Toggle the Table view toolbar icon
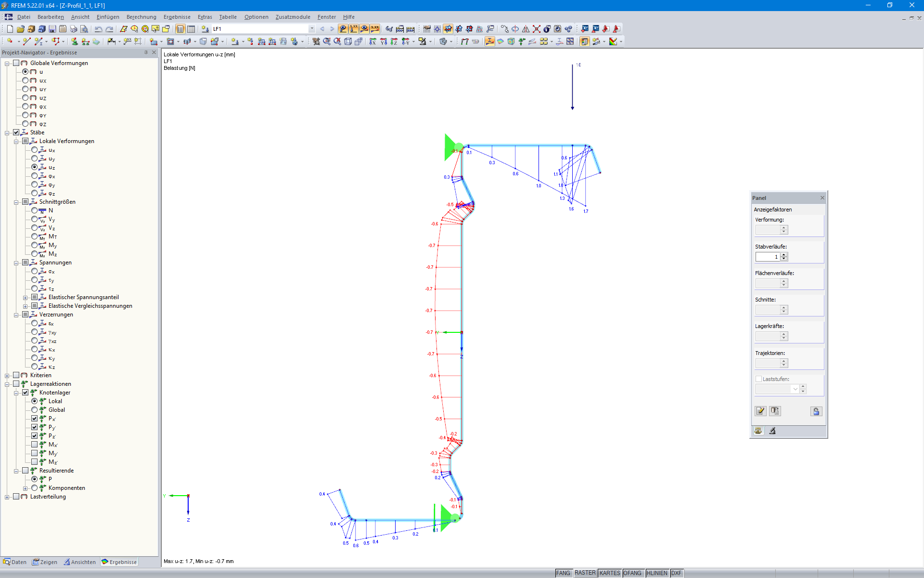 point(191,29)
